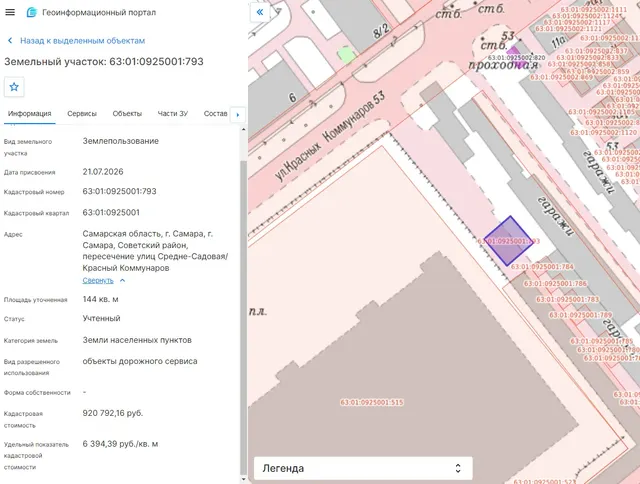Viewport: 640px width, 484px height.
Task: Open the Сервисы tab
Action: click(82, 113)
